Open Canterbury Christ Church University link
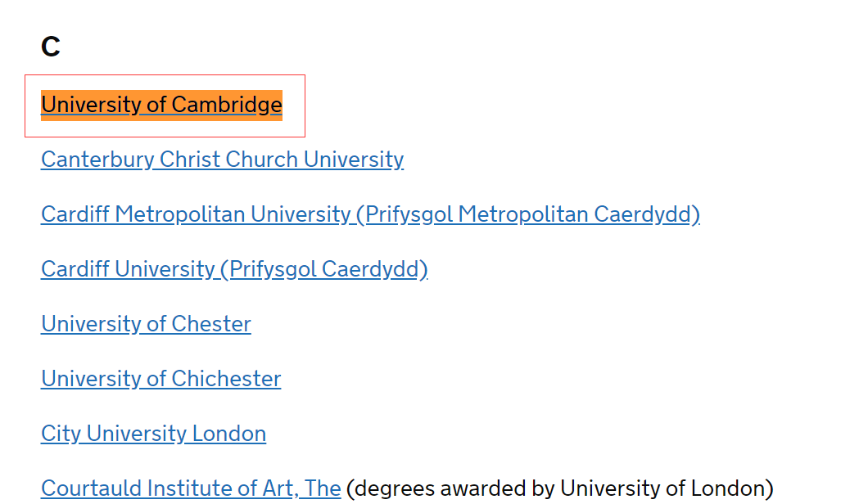The width and height of the screenshot is (859, 504). tap(223, 160)
